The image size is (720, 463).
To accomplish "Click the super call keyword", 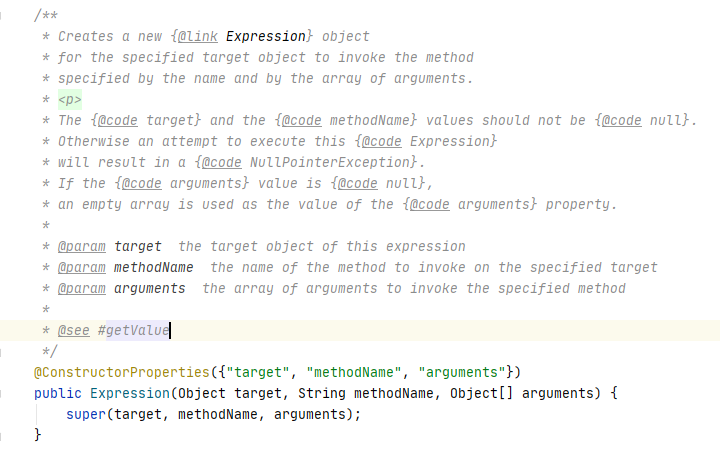I will point(86,414).
